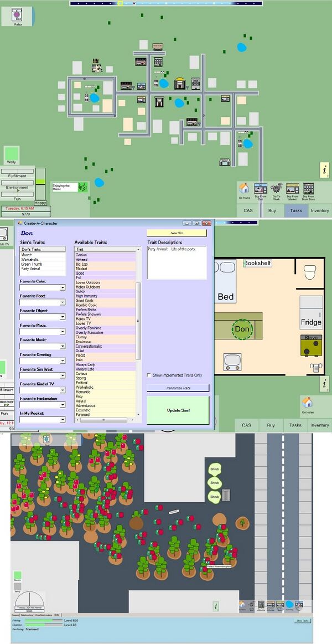Click the Go To Work gears icon
The width and height of the screenshot is (332, 644).
pos(276,188)
